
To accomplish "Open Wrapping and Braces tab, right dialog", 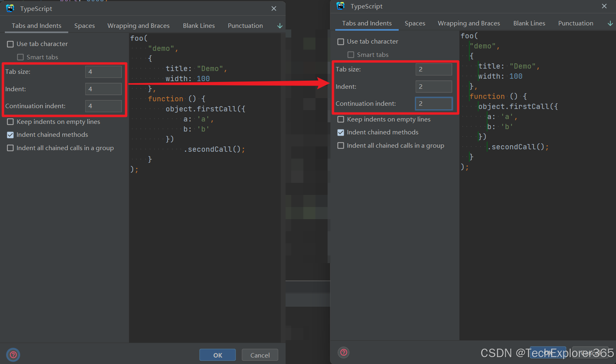I will coord(469,23).
